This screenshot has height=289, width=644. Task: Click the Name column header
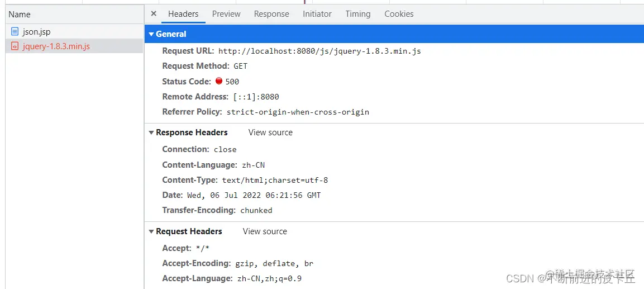74,15
